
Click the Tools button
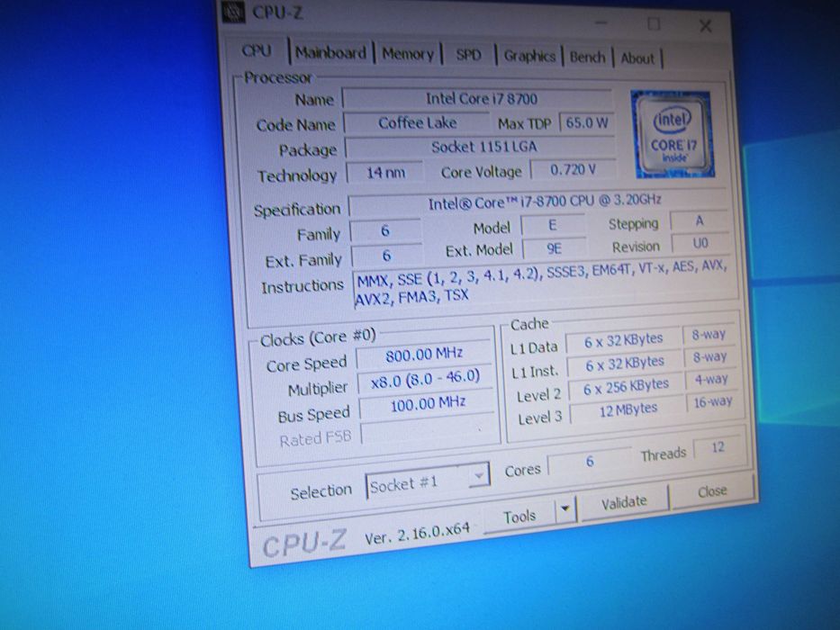click(x=519, y=516)
